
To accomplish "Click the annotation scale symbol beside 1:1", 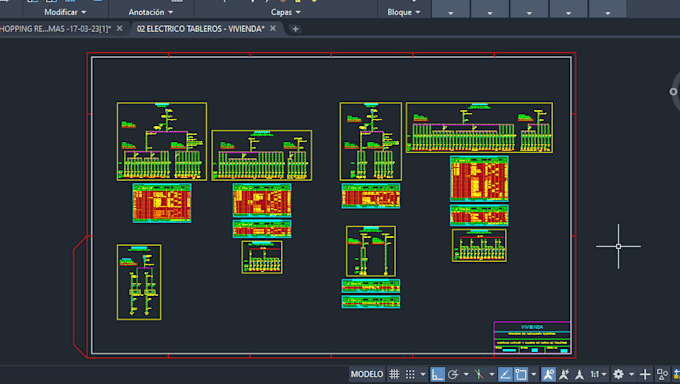I will pos(579,374).
